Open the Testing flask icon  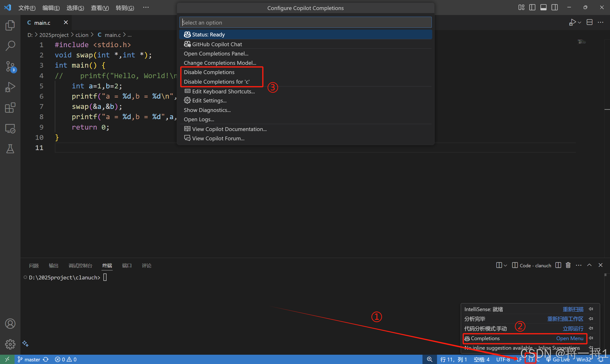point(10,149)
